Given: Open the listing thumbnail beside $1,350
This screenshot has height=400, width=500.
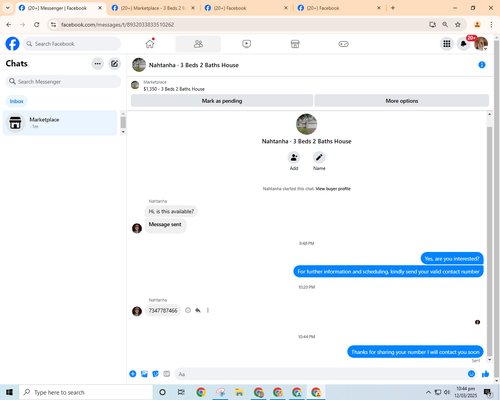Looking at the screenshot, I should [135, 85].
